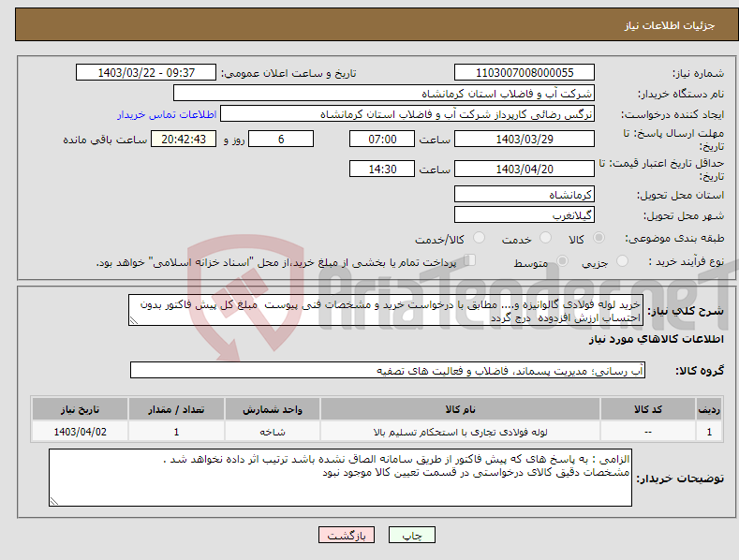Image resolution: width=739 pixels, height=560 pixels.
Task: Select the کالا radio button
Action: [599, 238]
